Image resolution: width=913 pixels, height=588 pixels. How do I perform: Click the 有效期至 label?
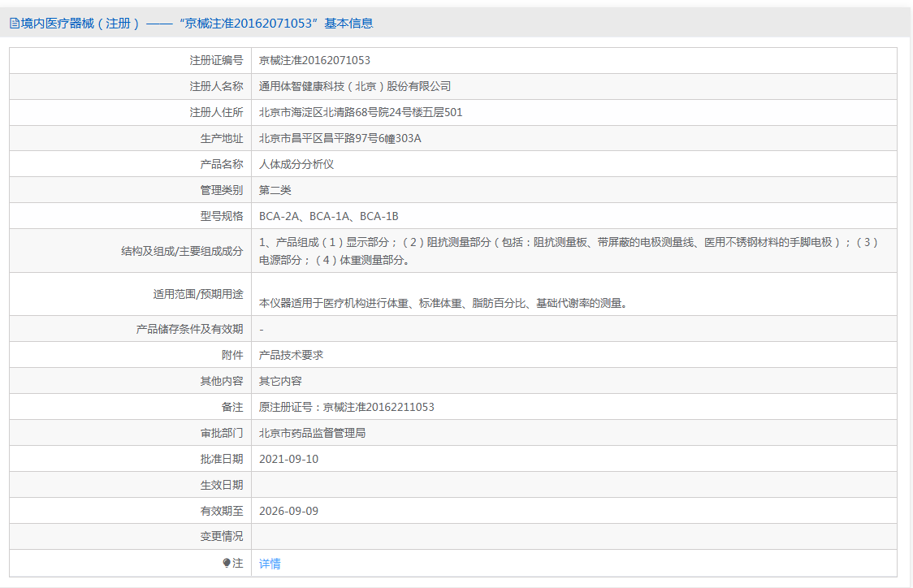tap(221, 511)
